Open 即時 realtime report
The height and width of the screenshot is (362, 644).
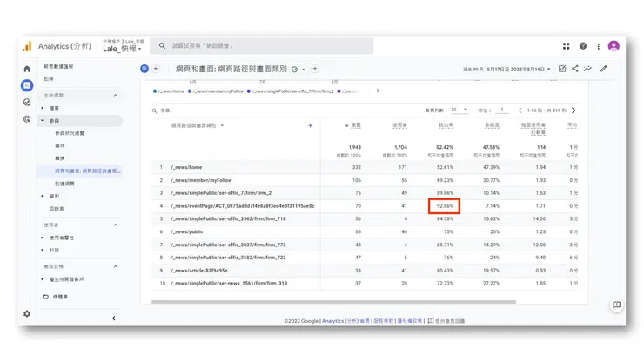point(49,79)
